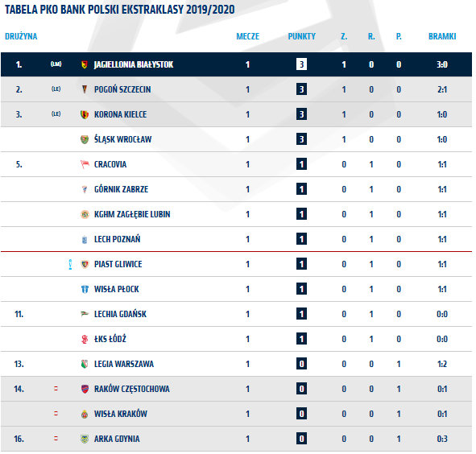Viewport: 476px width, 454px height.
Task: Sort the table by PUNKTY column
Action: pyautogui.click(x=302, y=36)
